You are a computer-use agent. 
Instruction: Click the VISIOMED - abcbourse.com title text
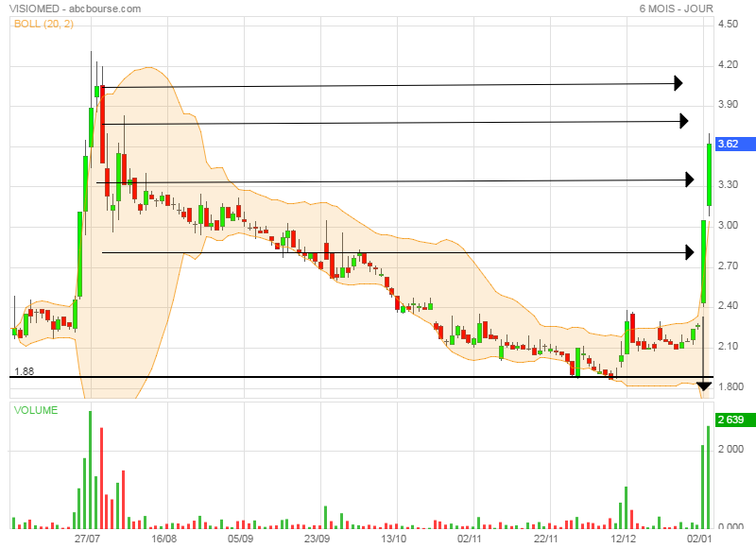click(75, 9)
